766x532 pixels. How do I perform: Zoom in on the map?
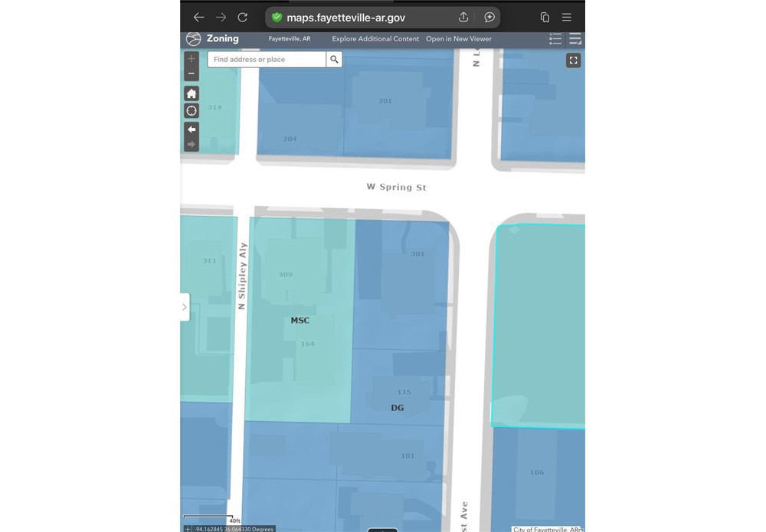tap(191, 59)
